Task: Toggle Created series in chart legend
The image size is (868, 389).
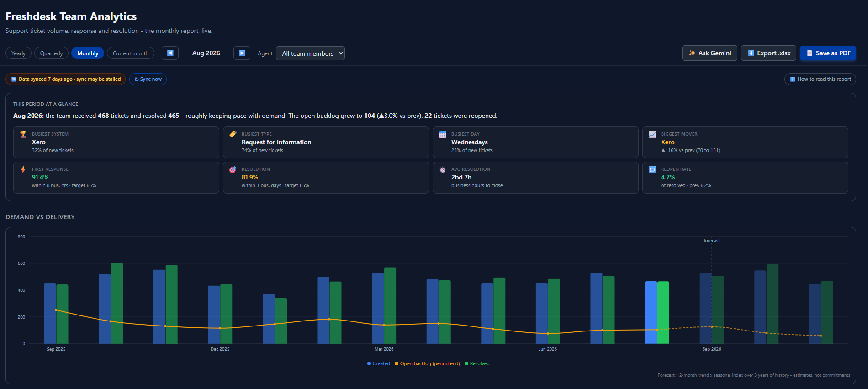Action: coord(379,363)
